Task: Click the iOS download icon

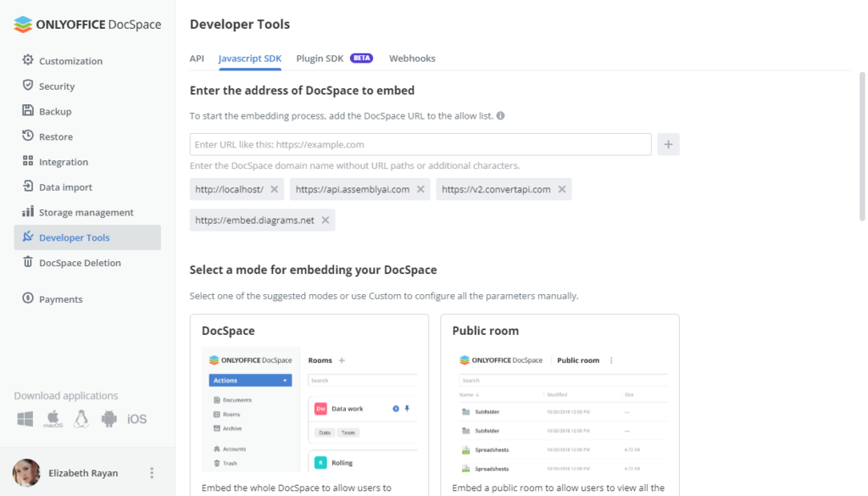Action: pos(137,418)
